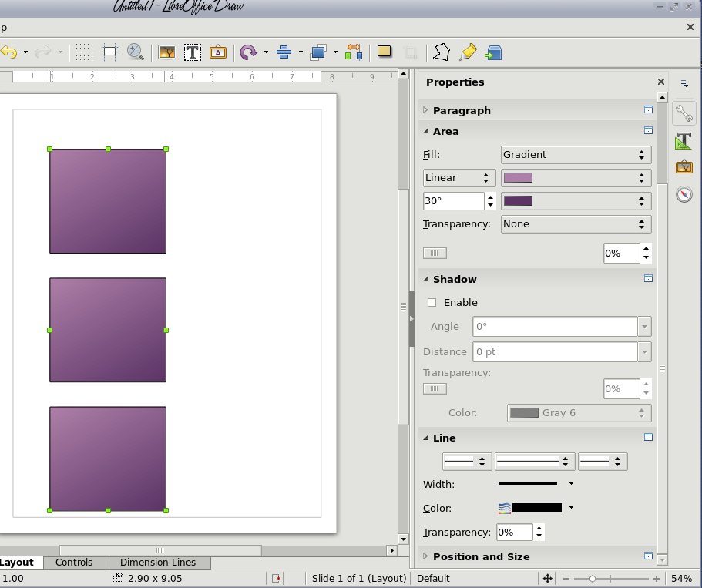Open the Linear gradient type dropdown
The image size is (702, 588).
[459, 178]
